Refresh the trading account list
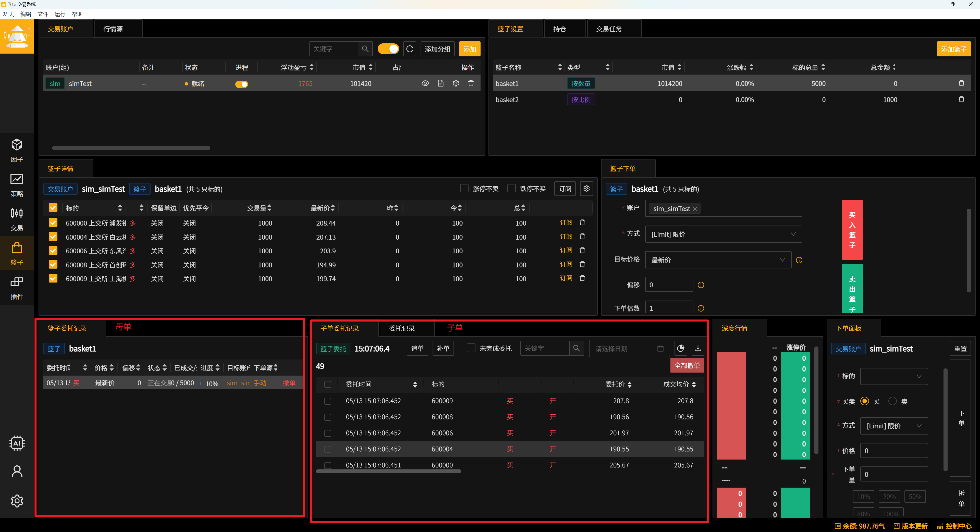The height and width of the screenshot is (532, 980). pyautogui.click(x=410, y=49)
